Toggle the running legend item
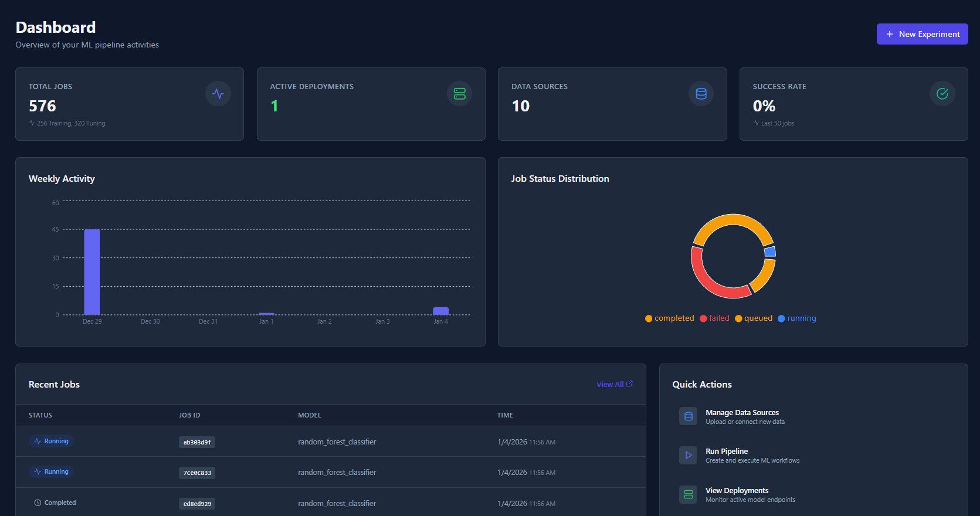The height and width of the screenshot is (516, 980). click(796, 318)
